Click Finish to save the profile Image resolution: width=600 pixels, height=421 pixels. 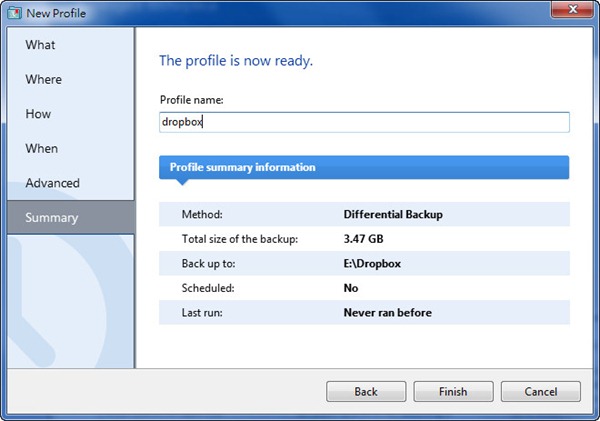(x=453, y=392)
